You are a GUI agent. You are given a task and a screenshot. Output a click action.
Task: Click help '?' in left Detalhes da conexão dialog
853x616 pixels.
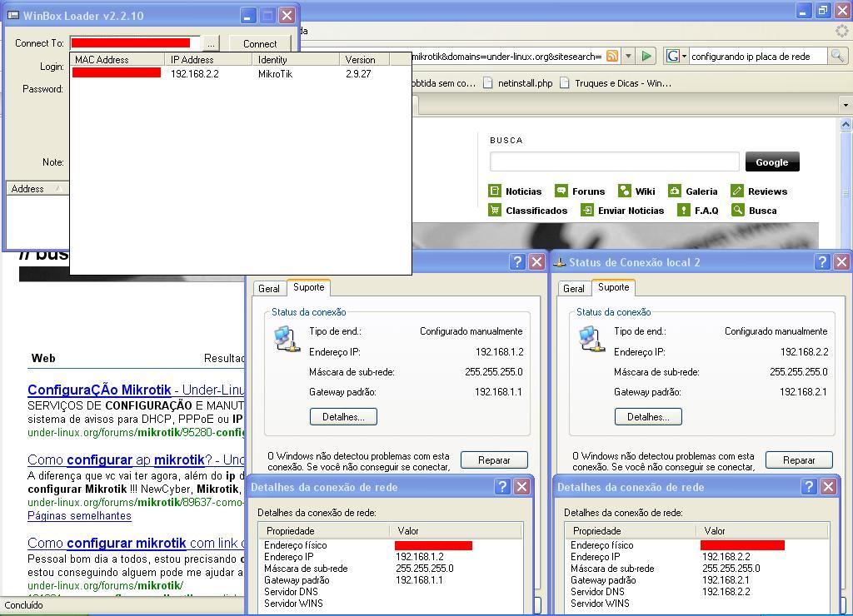502,486
